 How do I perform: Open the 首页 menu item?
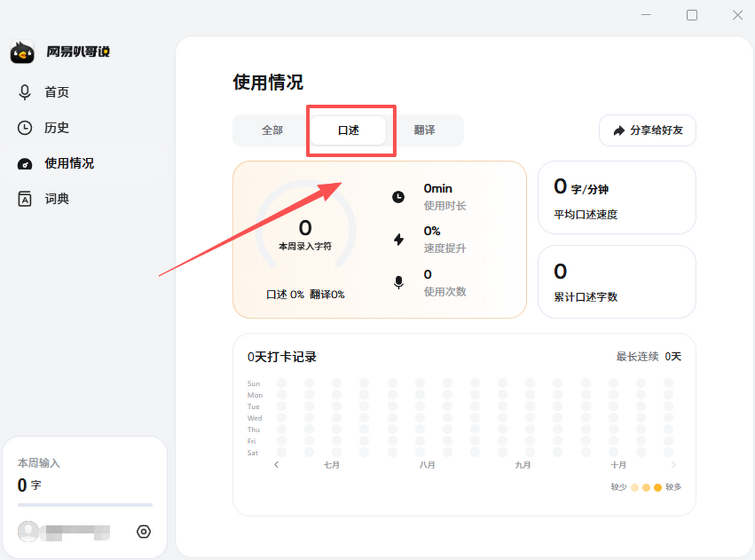[x=85, y=92]
